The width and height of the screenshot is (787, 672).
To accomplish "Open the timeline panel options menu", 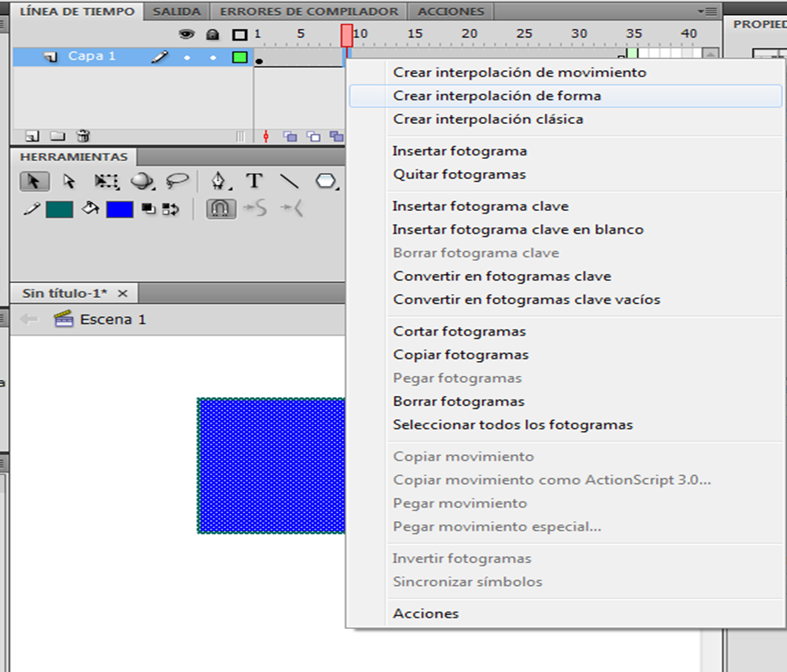I will click(x=707, y=11).
